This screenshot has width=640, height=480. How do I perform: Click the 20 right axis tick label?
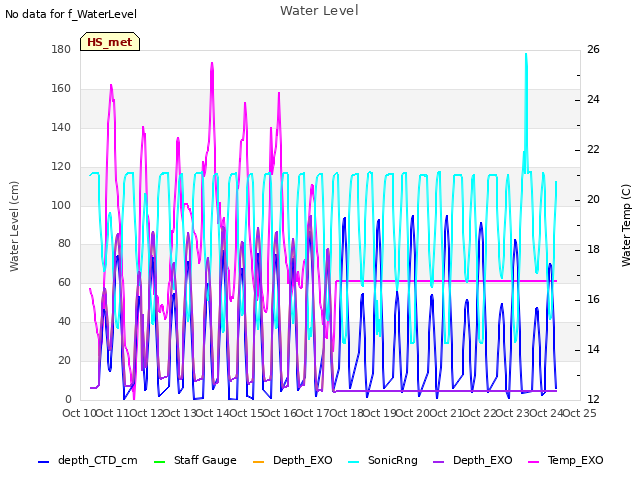(x=593, y=199)
